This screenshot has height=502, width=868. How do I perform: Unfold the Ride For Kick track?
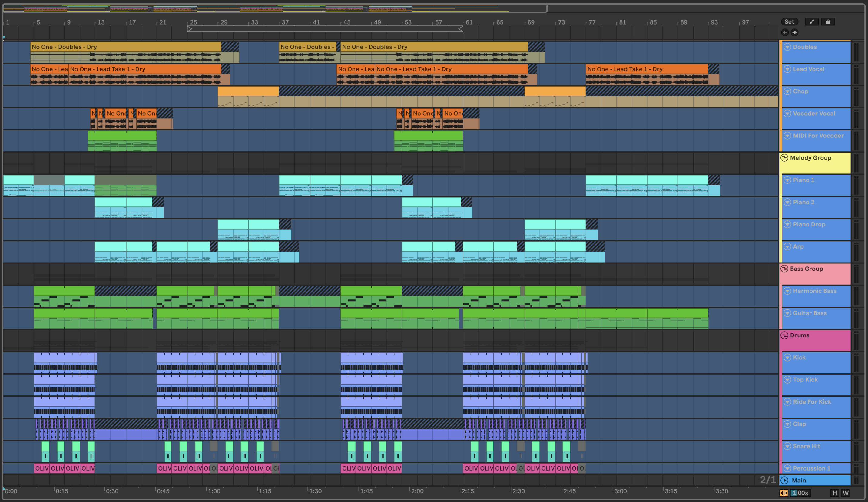tap(787, 402)
